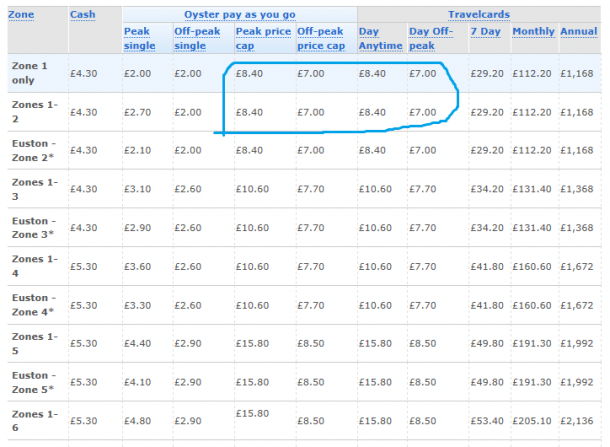Open the Cash column header link
The width and height of the screenshot is (610, 447).
[82, 15]
